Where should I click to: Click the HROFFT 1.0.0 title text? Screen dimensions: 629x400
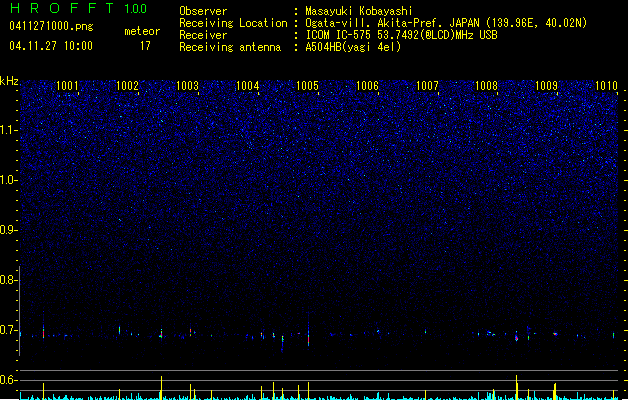(79, 8)
